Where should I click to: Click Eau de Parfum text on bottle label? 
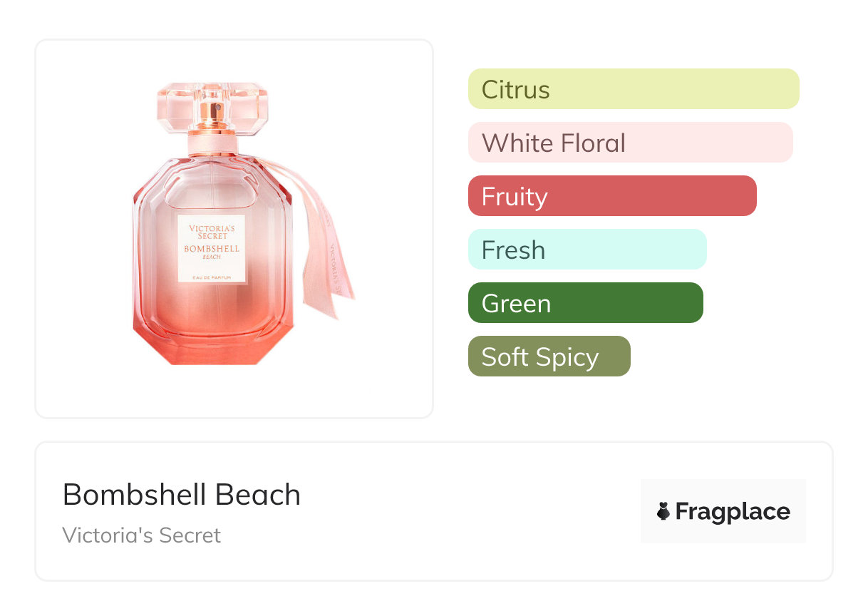[212, 277]
